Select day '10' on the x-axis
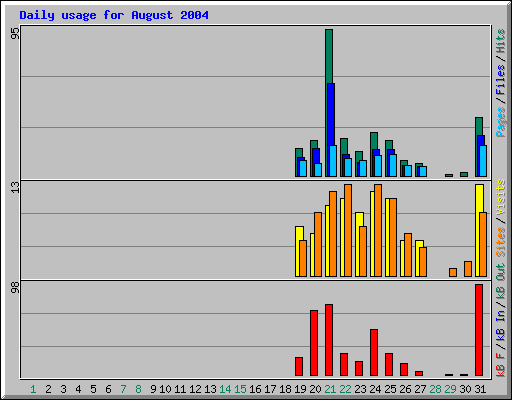The width and height of the screenshot is (512, 400). 165,389
